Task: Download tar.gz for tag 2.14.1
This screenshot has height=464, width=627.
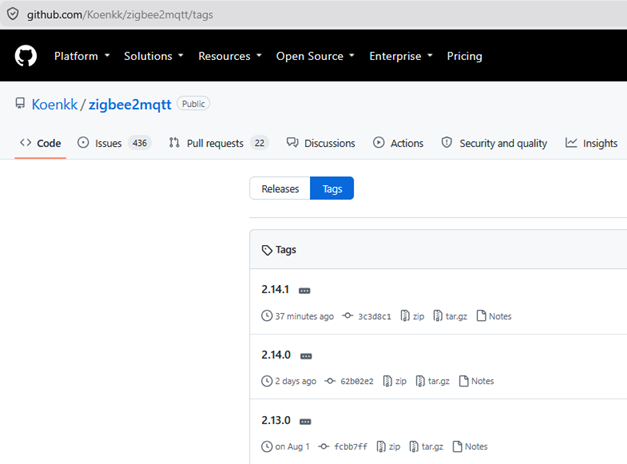Action: click(450, 316)
